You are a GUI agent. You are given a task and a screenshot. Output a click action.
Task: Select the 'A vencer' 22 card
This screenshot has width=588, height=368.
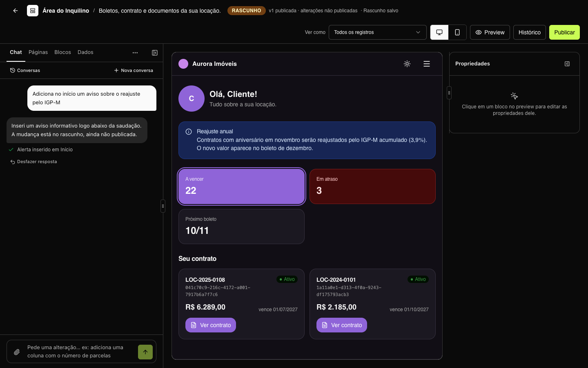point(241,186)
